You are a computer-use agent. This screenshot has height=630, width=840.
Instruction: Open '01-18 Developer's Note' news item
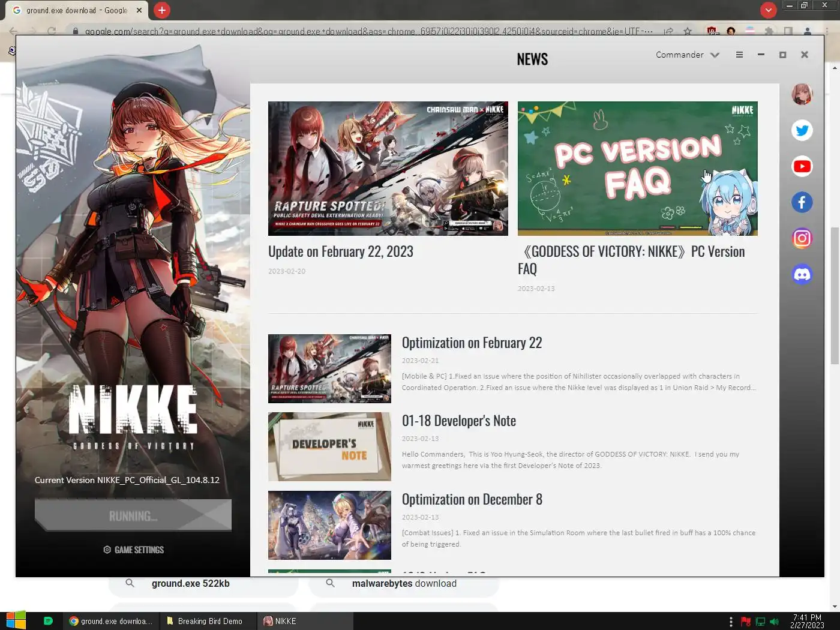(x=459, y=421)
